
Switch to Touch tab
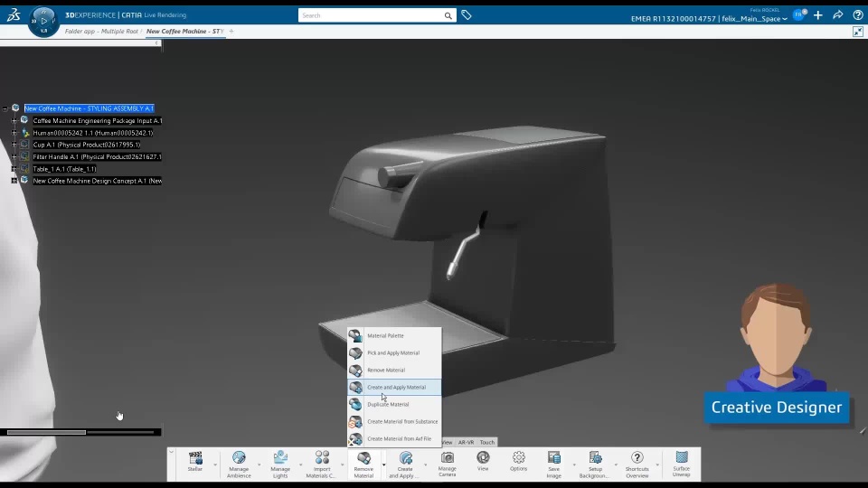487,442
